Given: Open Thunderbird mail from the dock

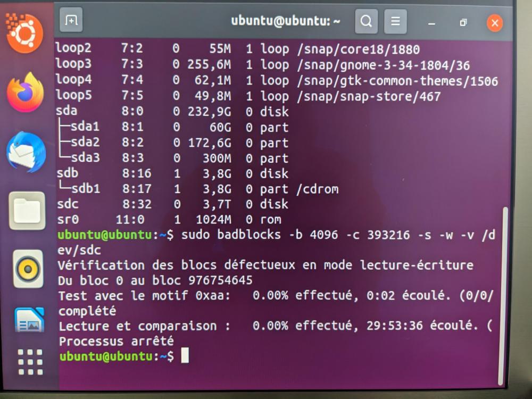Looking at the screenshot, I should pos(26,152).
